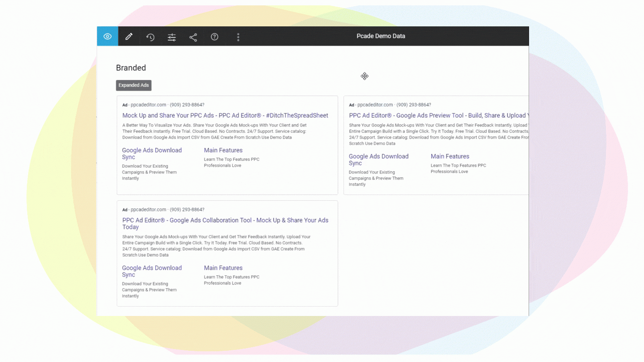The width and height of the screenshot is (644, 362).
Task: Click Google Ads Download Sync in first ad
Action: [152, 154]
